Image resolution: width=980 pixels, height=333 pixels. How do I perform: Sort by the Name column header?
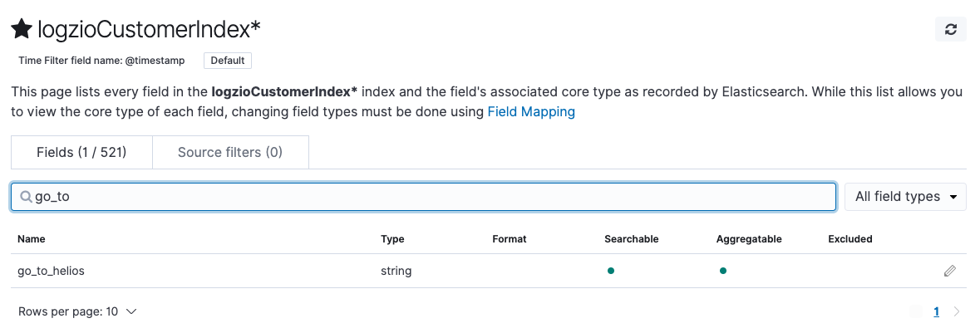31,239
